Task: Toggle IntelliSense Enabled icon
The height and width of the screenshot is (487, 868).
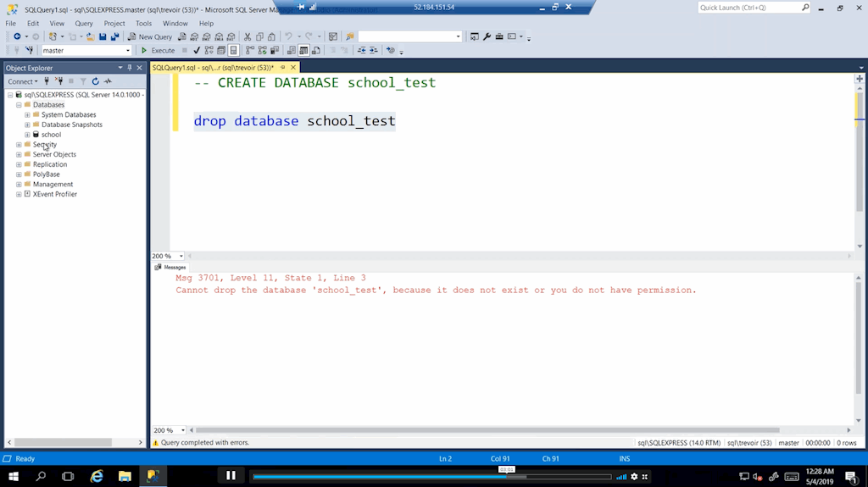Action: pos(234,50)
